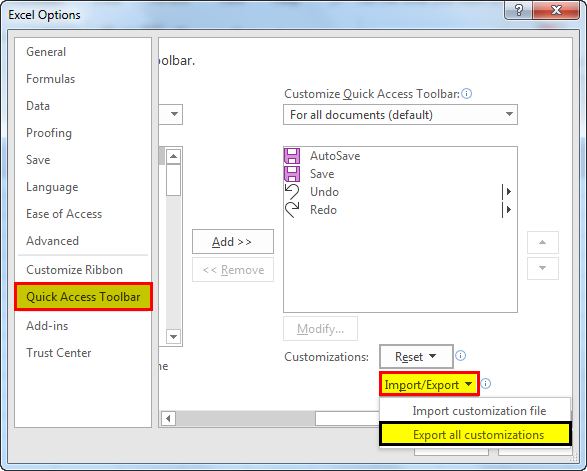The image size is (587, 471).
Task: Click the Add >> button
Action: pos(233,241)
